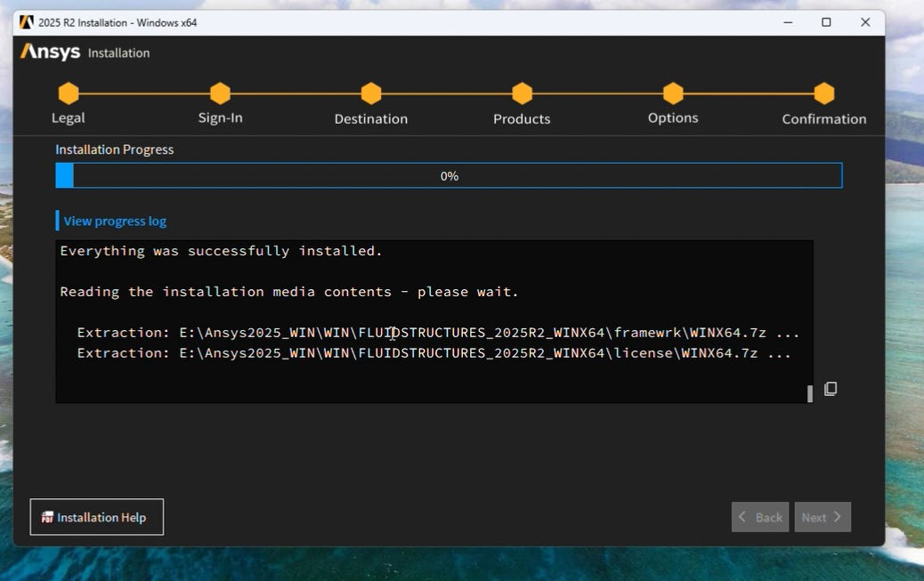This screenshot has height=581, width=924.
Task: Open Installation Help
Action: pyautogui.click(x=96, y=517)
